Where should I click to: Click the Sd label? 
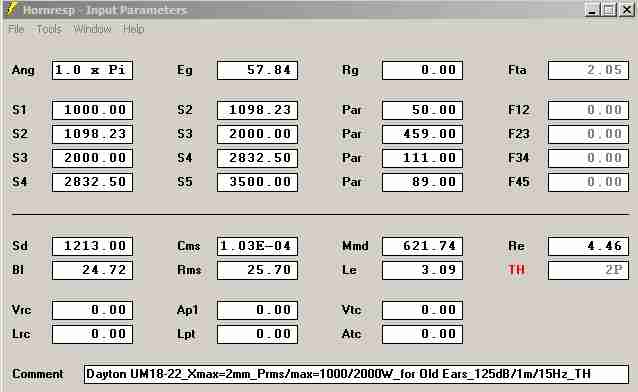click(20, 246)
